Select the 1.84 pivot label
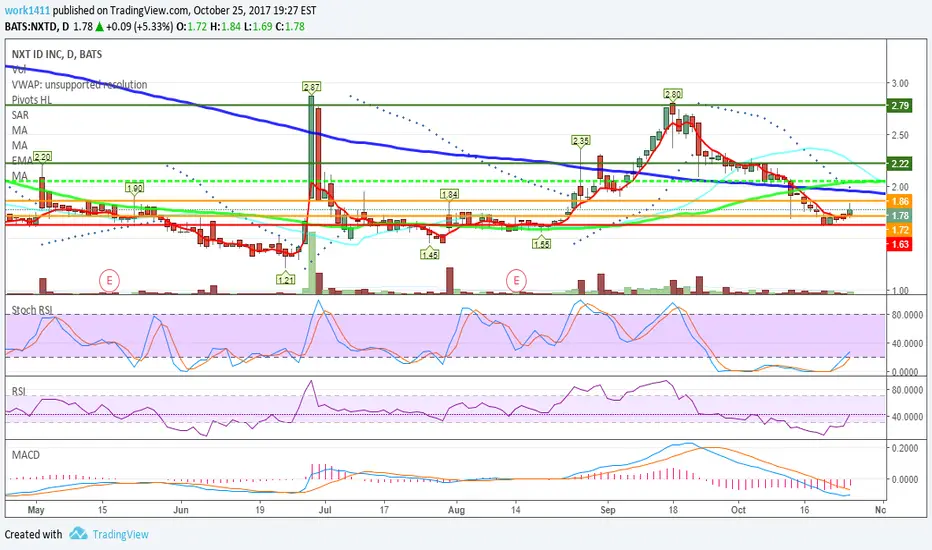The height and width of the screenshot is (550, 932). pos(449,194)
